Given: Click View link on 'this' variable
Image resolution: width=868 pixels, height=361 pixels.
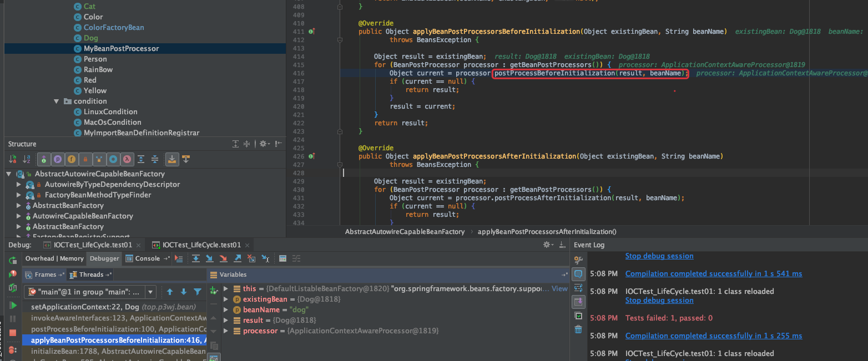Looking at the screenshot, I should 559,289.
